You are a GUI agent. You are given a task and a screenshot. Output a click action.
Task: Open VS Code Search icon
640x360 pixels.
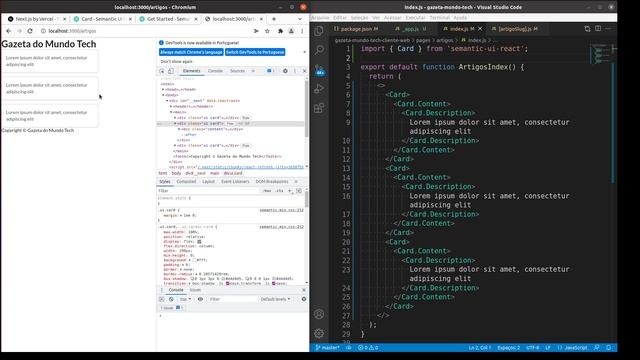[x=319, y=50]
